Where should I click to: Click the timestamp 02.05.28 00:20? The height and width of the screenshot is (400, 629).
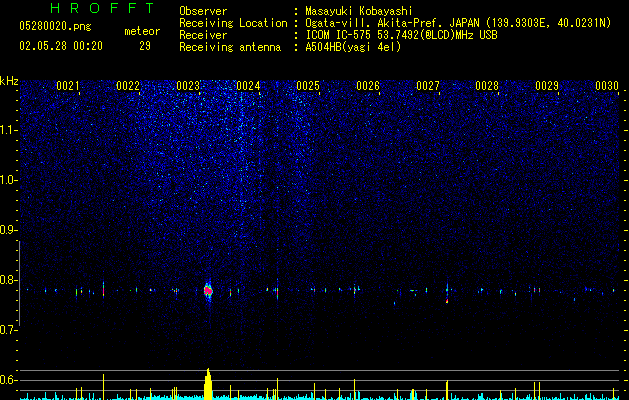pos(61,46)
